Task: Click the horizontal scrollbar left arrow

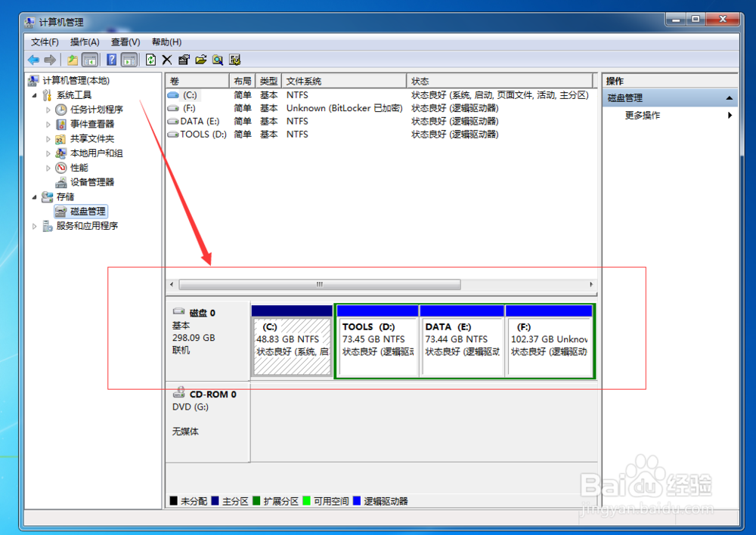Action: coord(172,284)
